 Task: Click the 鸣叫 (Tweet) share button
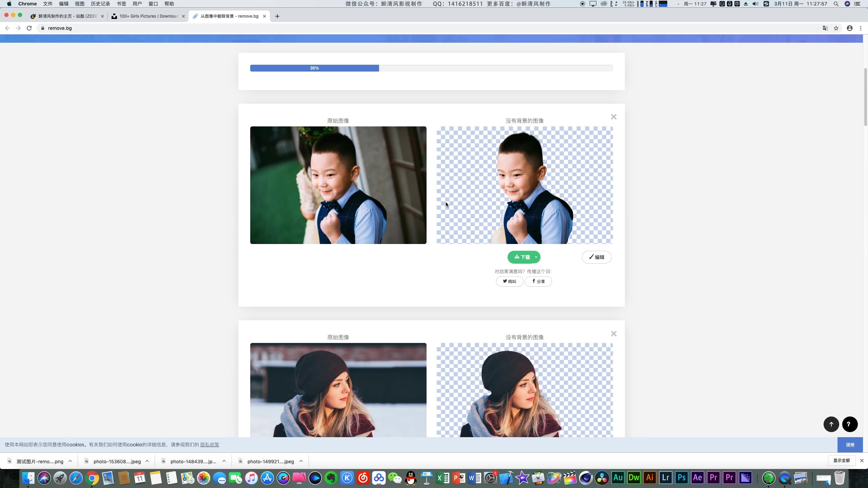(510, 281)
